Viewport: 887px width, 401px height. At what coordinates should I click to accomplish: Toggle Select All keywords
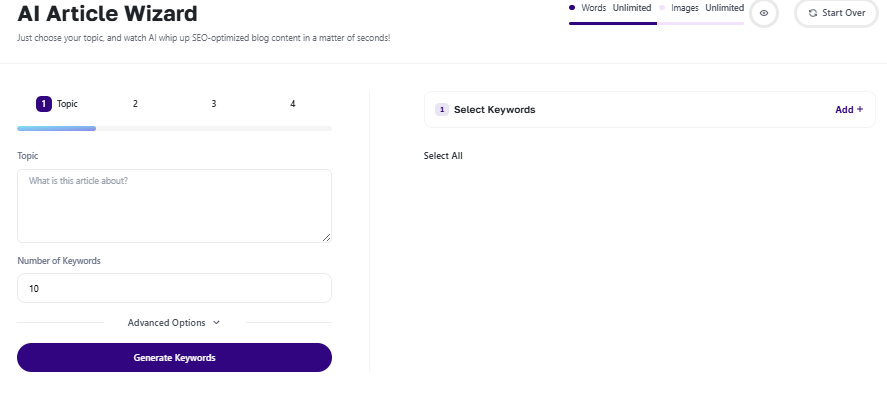tap(443, 156)
